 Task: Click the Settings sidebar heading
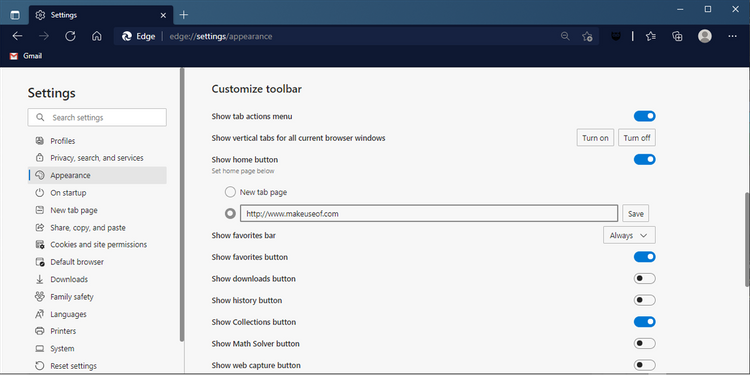[x=51, y=93]
